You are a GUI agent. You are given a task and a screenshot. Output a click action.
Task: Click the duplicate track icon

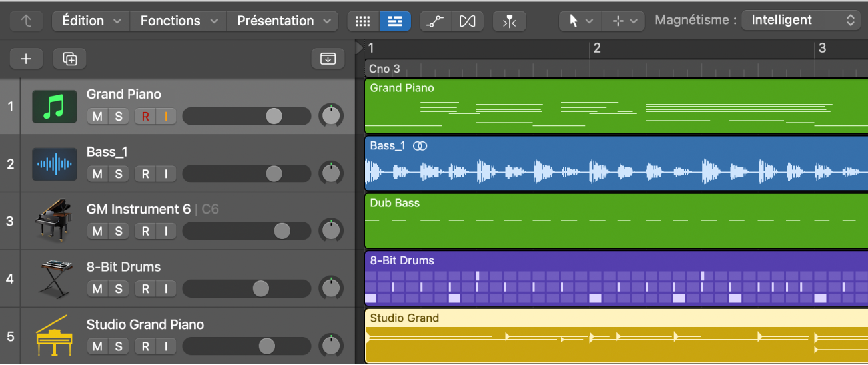click(x=70, y=59)
